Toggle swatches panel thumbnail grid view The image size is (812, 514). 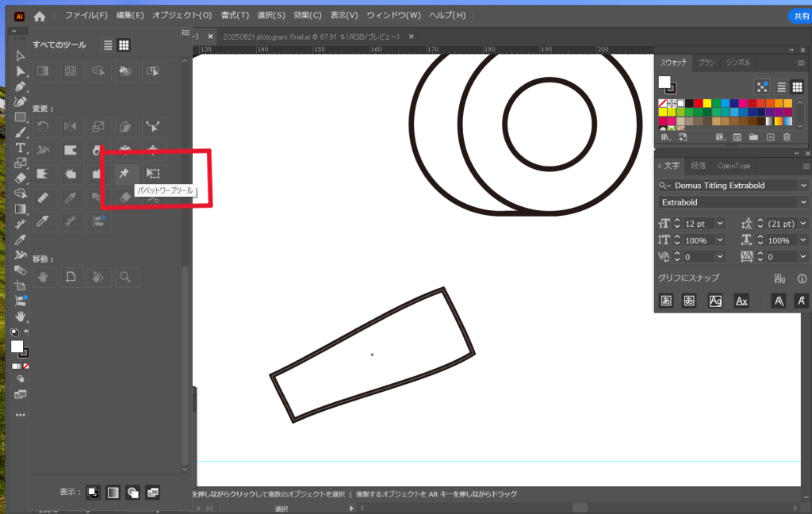tap(797, 87)
